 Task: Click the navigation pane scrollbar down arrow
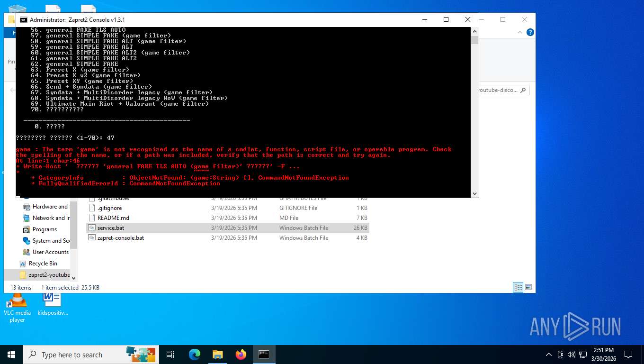pos(73,278)
